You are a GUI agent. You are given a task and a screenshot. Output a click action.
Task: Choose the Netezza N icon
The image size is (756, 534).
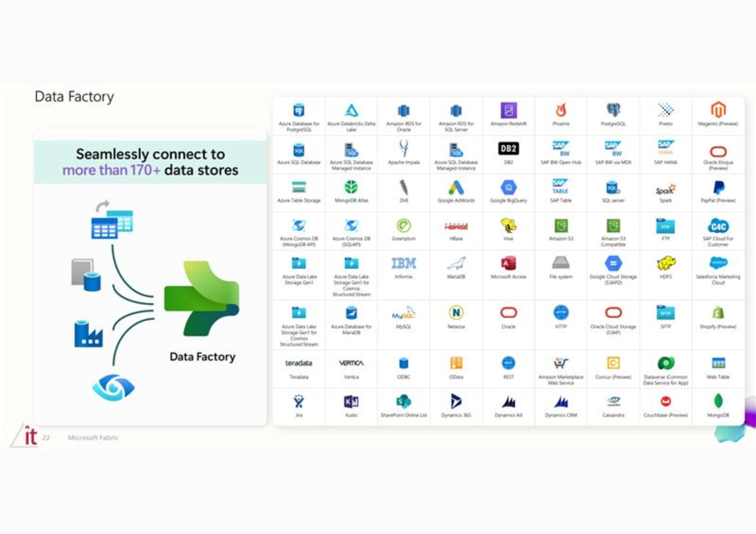pos(456,313)
